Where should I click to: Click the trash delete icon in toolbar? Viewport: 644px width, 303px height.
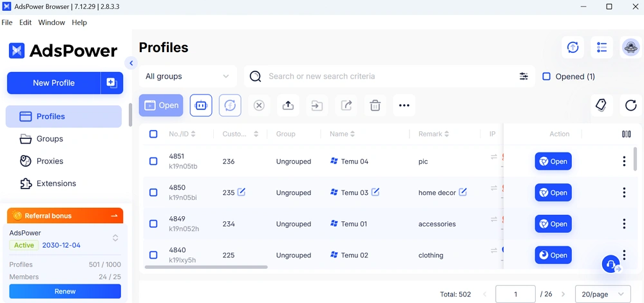click(375, 106)
